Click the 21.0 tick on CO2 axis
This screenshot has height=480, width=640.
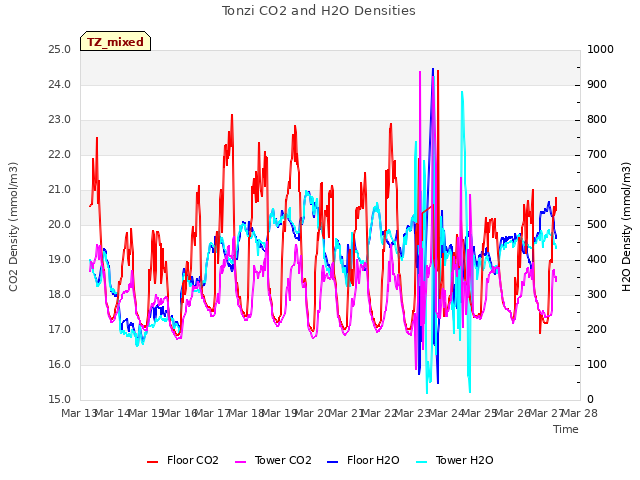60,190
